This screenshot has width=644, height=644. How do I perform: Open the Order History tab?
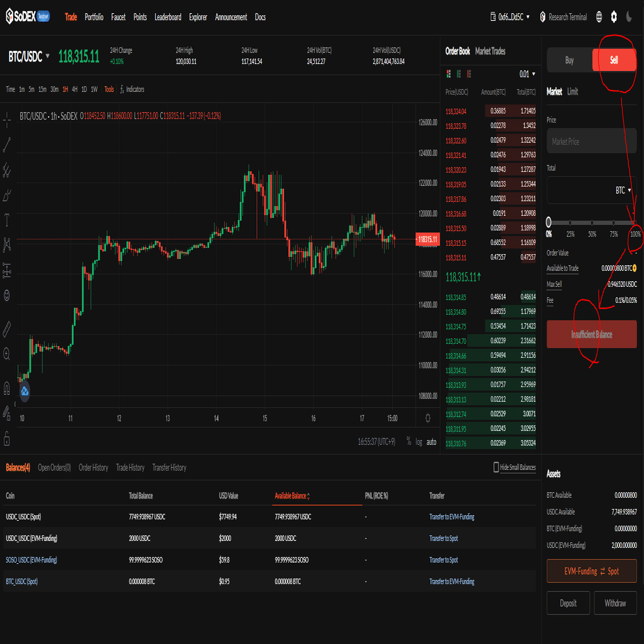click(93, 467)
